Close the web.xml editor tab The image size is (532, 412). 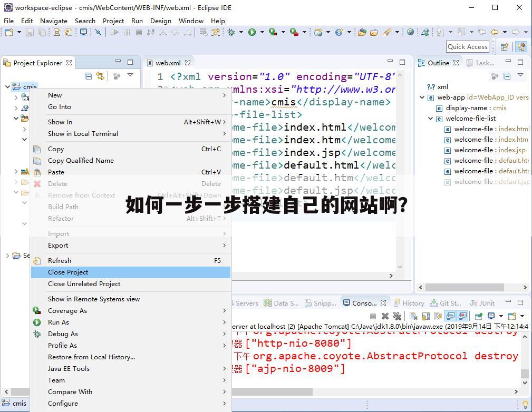coord(188,63)
